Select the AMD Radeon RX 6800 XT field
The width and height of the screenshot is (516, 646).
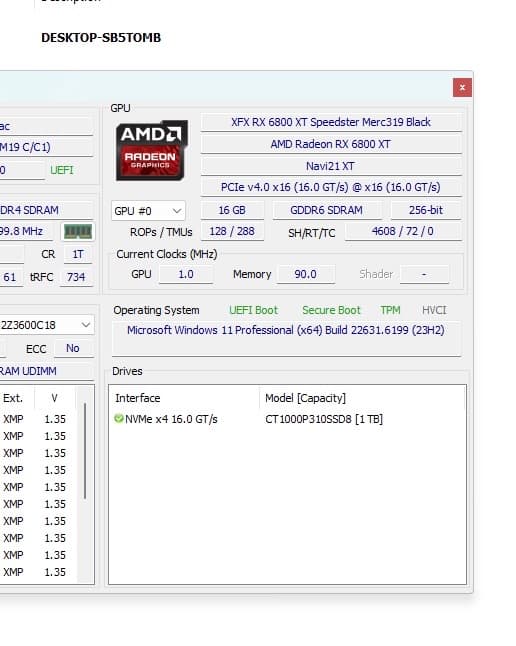click(331, 144)
